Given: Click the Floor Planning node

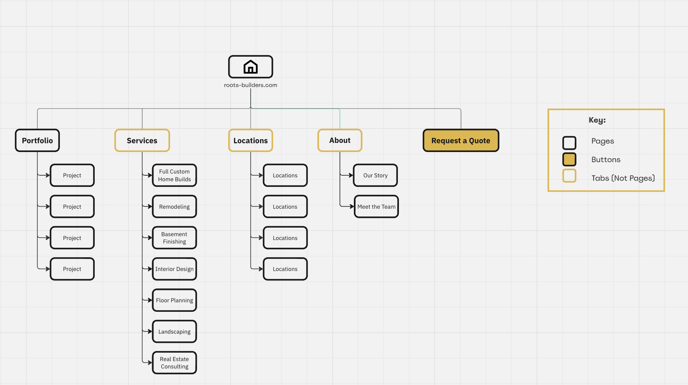Looking at the screenshot, I should pos(174,300).
